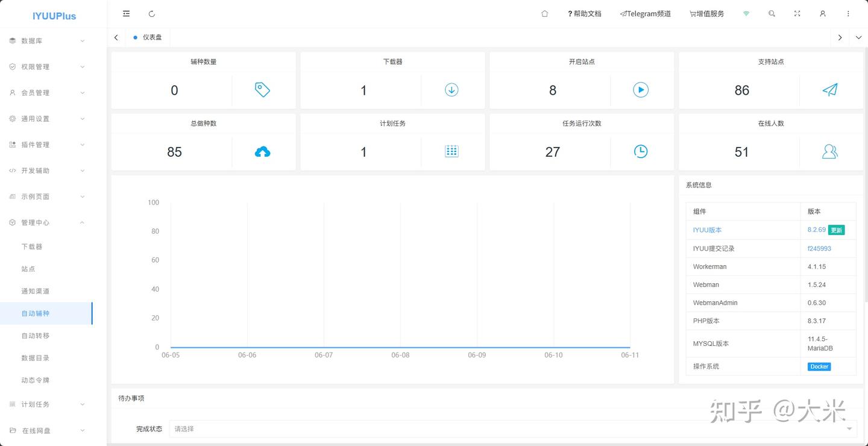
Task: Expand the 通用设置 sidebar menu
Action: [46, 119]
